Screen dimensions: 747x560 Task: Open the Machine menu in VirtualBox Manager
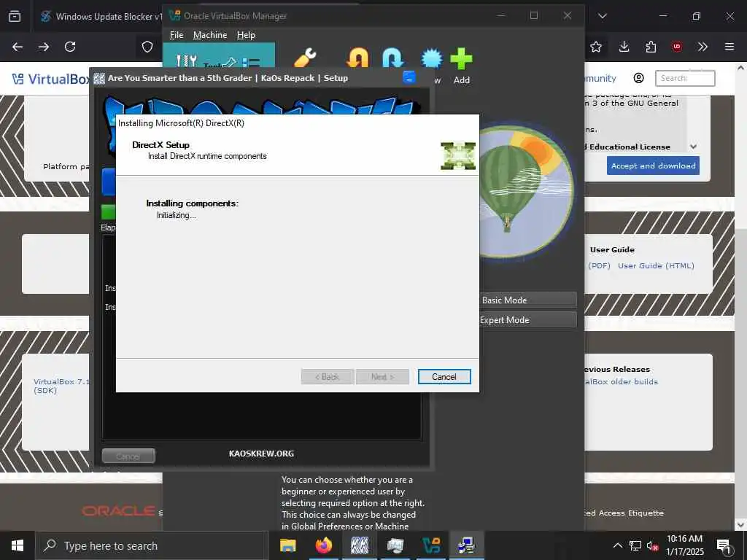[210, 35]
